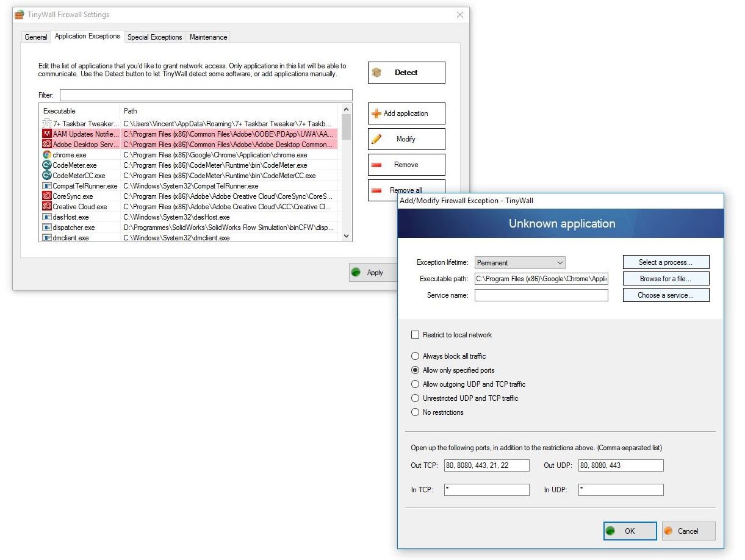Click the Adobe Desktop Service icon
Image resolution: width=745 pixels, height=560 pixels.
(x=47, y=145)
